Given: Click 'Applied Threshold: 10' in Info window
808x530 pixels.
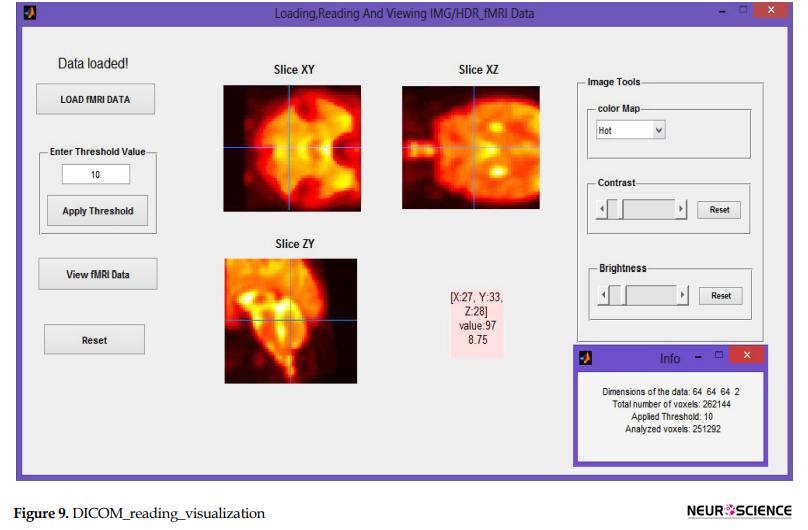Looking at the screenshot, I should coord(672,417).
